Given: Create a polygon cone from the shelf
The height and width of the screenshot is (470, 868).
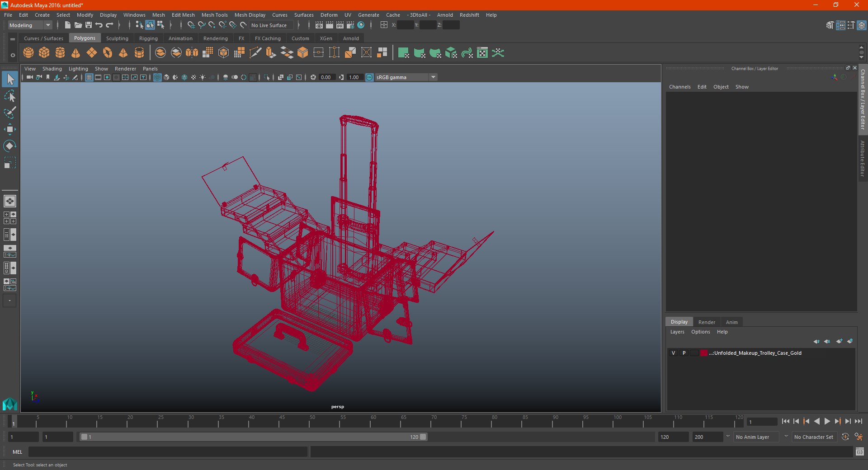Looking at the screenshot, I should pyautogui.click(x=76, y=53).
